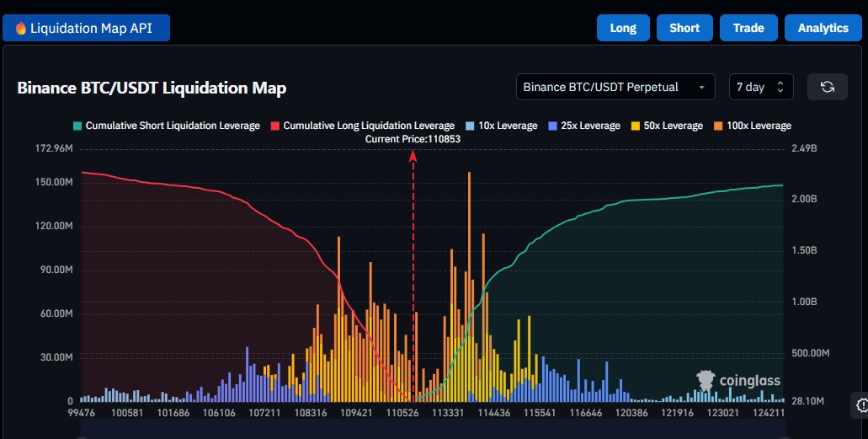Toggle Cumulative Long Liquidation Leverage legend
868x439 pixels.
362,126
